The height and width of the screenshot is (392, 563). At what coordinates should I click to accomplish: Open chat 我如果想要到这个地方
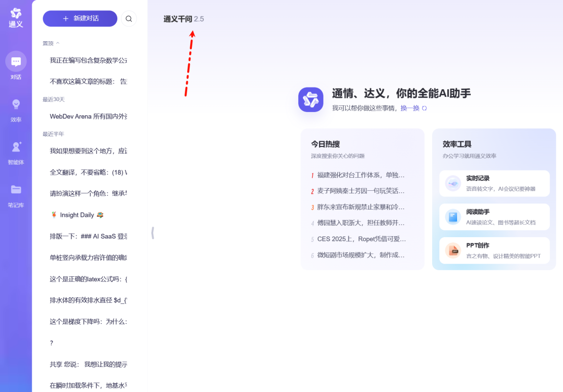pyautogui.click(x=88, y=151)
